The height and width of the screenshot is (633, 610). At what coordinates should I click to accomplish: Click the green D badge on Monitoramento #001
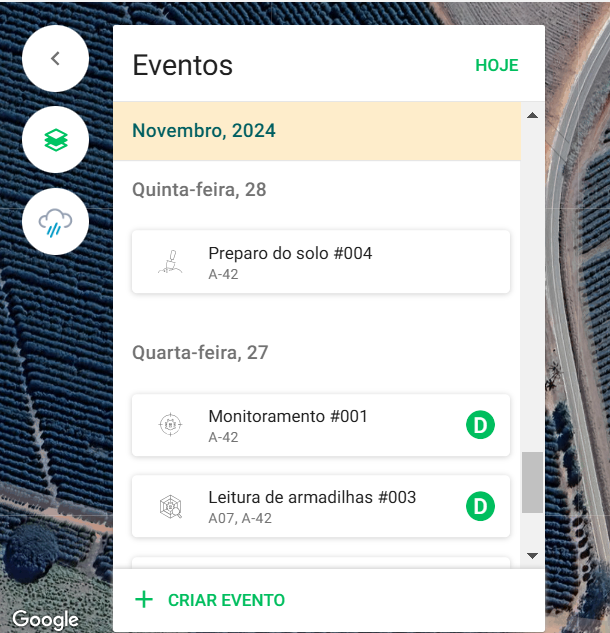click(480, 425)
